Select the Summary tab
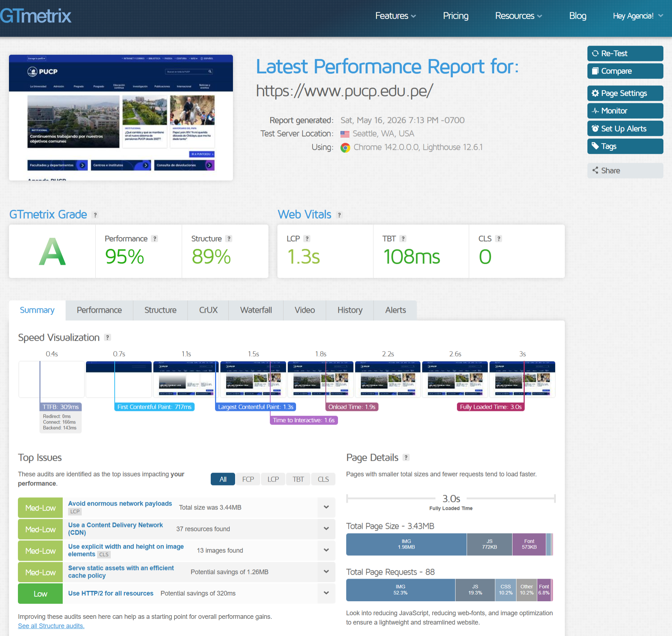This screenshot has width=672, height=636. coord(37,310)
